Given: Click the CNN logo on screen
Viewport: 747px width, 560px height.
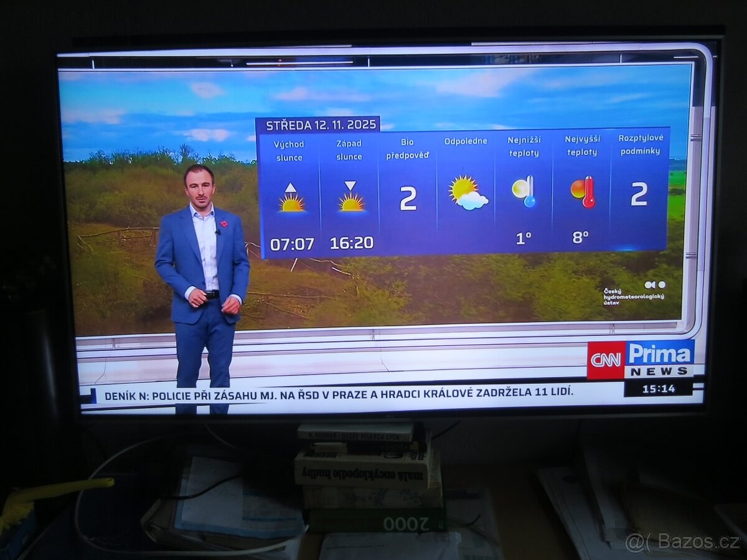Looking at the screenshot, I should point(606,360).
